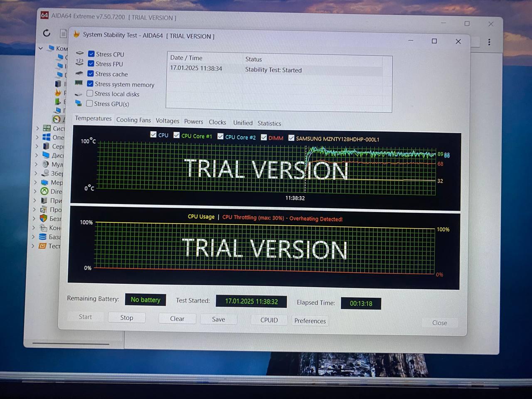Viewport: 532px width, 399px height.
Task: Click the 123 icon beside Stress FPU
Action: coord(79,62)
